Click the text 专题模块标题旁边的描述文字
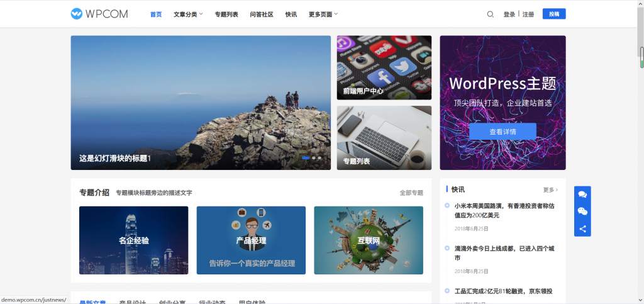The image size is (644, 304). [x=153, y=193]
